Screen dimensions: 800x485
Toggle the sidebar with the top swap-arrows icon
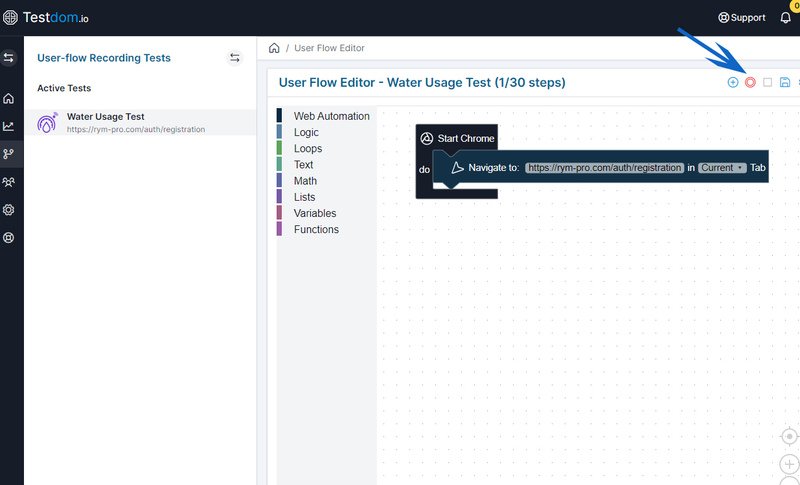(9, 58)
